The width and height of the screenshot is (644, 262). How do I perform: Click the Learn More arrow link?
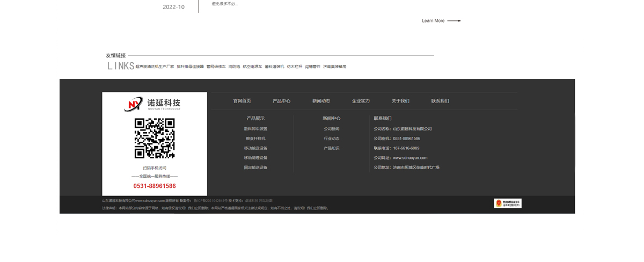point(441,21)
